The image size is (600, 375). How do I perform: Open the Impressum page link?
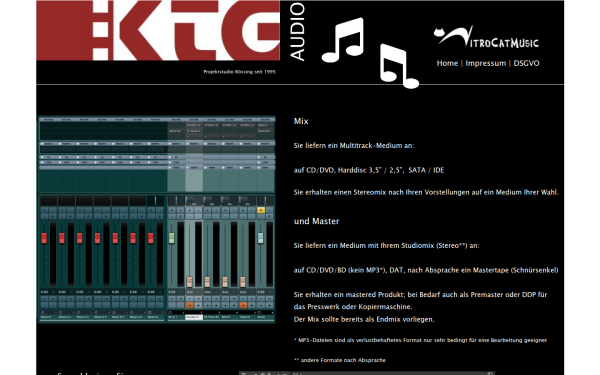pyautogui.click(x=486, y=64)
